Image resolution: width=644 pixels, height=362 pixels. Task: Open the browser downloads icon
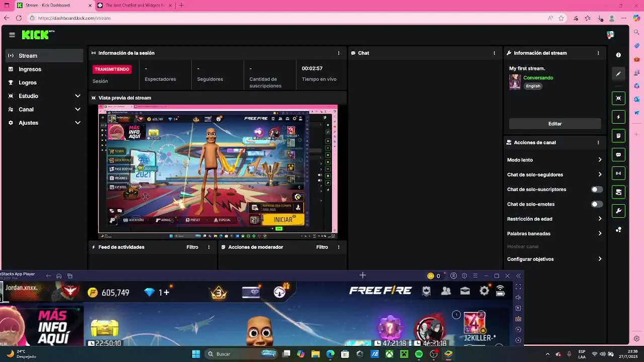[x=600, y=18]
